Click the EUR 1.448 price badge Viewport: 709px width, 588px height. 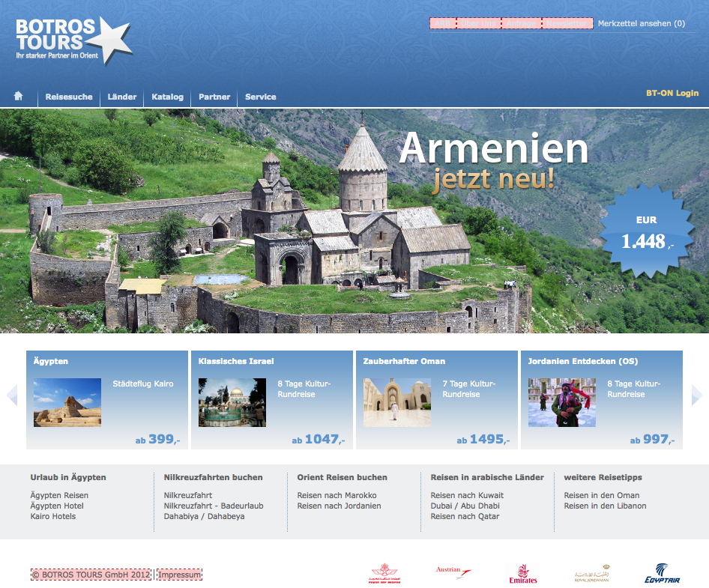(x=647, y=233)
